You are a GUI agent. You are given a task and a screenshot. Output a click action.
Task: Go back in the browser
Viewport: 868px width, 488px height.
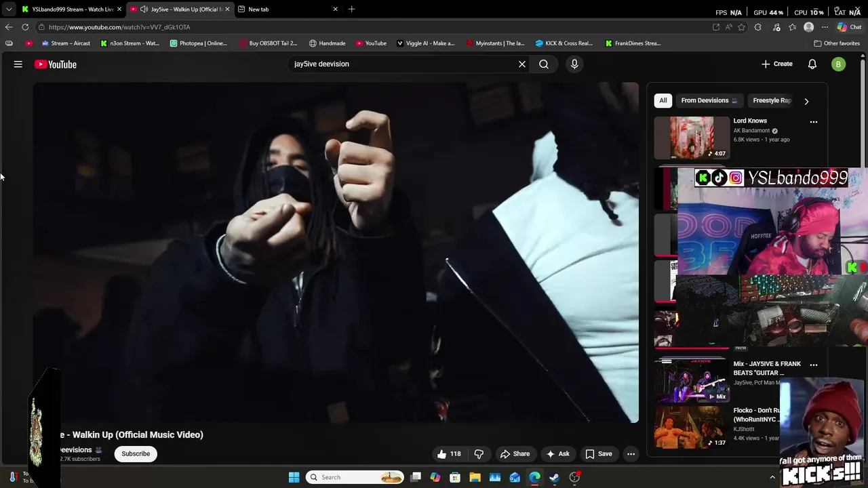point(9,27)
